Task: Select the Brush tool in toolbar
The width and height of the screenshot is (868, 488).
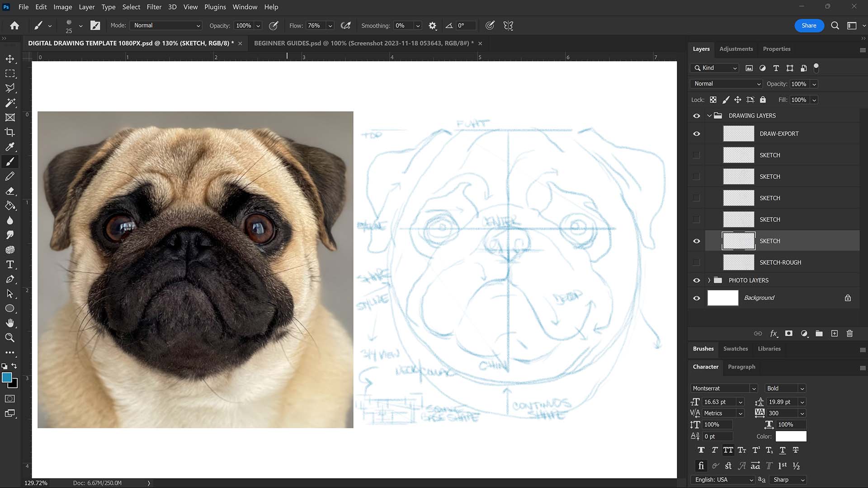Action: 10,162
